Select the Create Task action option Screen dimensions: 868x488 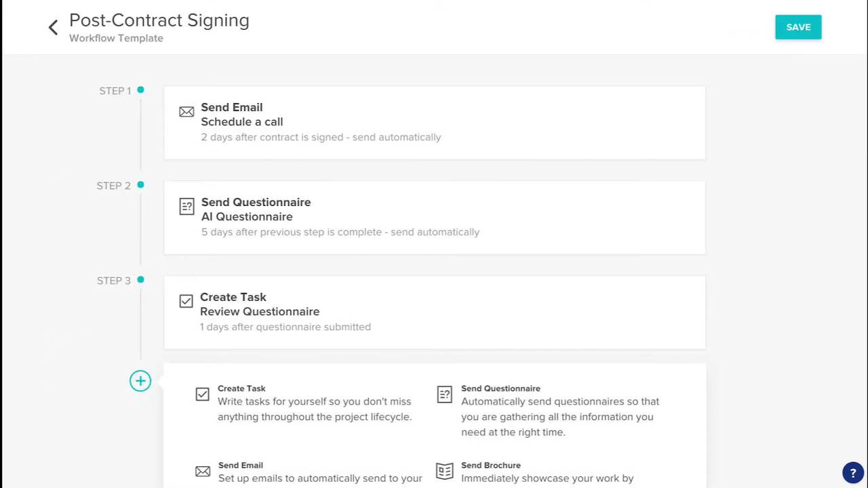click(315, 403)
